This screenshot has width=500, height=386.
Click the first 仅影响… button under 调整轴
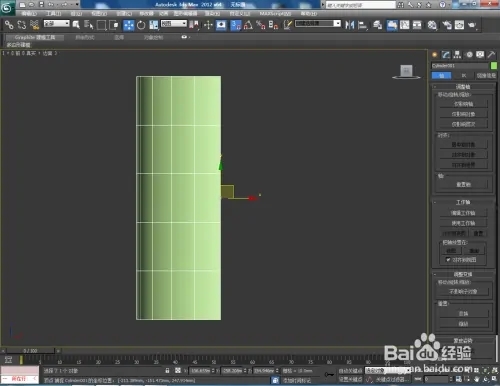tap(463, 104)
